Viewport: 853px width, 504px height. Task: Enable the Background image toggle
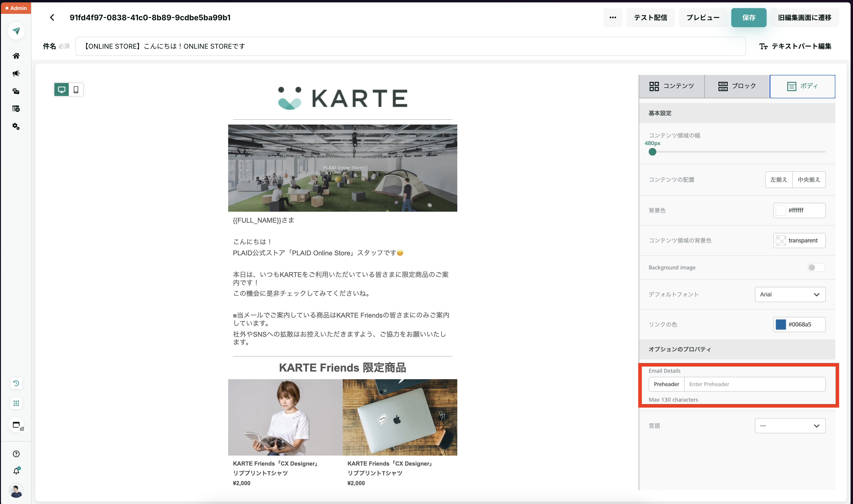pos(816,268)
